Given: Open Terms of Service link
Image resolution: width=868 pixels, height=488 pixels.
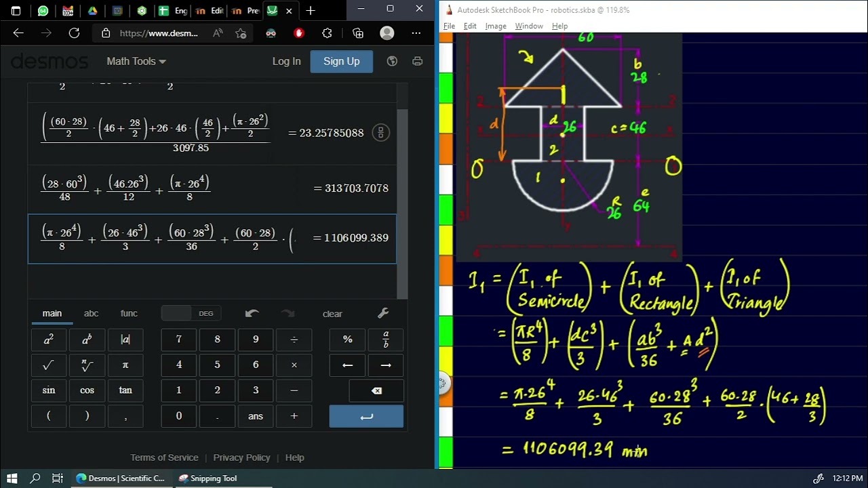Looking at the screenshot, I should pos(164,457).
